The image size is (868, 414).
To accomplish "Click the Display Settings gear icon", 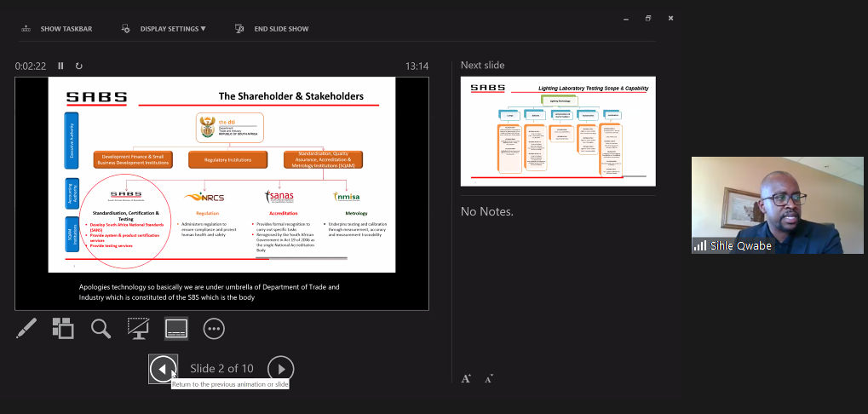I will (x=126, y=29).
